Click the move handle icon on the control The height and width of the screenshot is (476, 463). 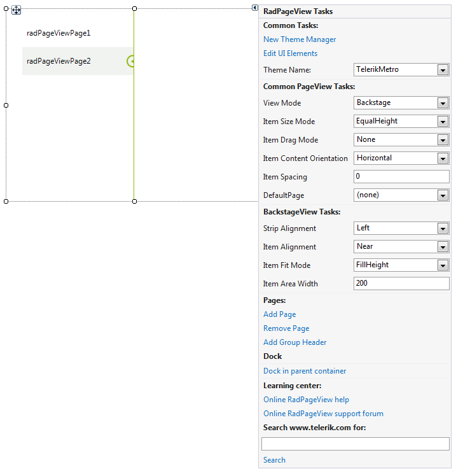17,10
